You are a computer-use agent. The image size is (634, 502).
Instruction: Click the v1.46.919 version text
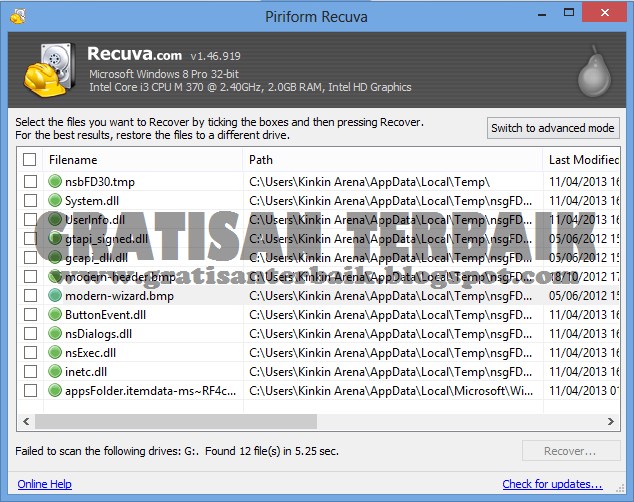point(216,56)
